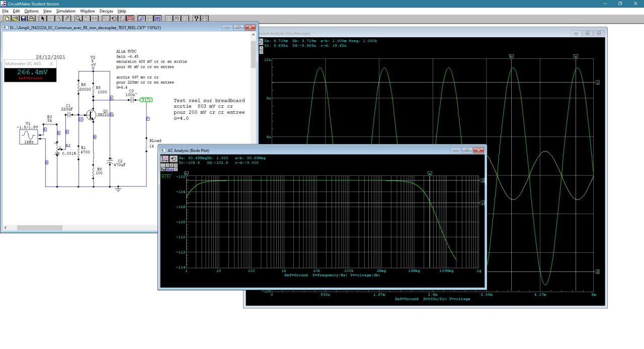Click the New file toolbar icon
The height and width of the screenshot is (349, 644).
(x=8, y=18)
